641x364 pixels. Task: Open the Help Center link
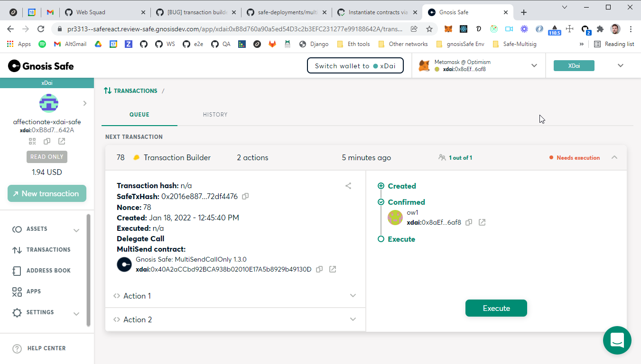point(39,348)
